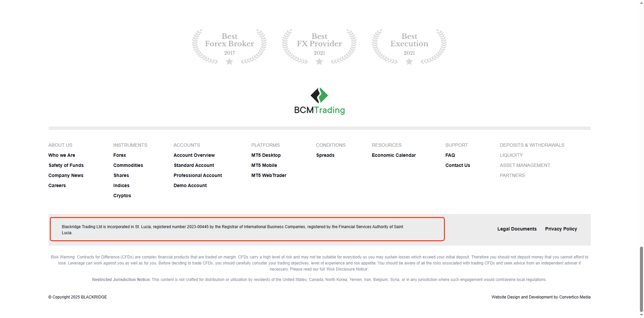Viewport: 644px width, 318px height.
Task: Open the Privacy Policy
Action: pyautogui.click(x=561, y=229)
